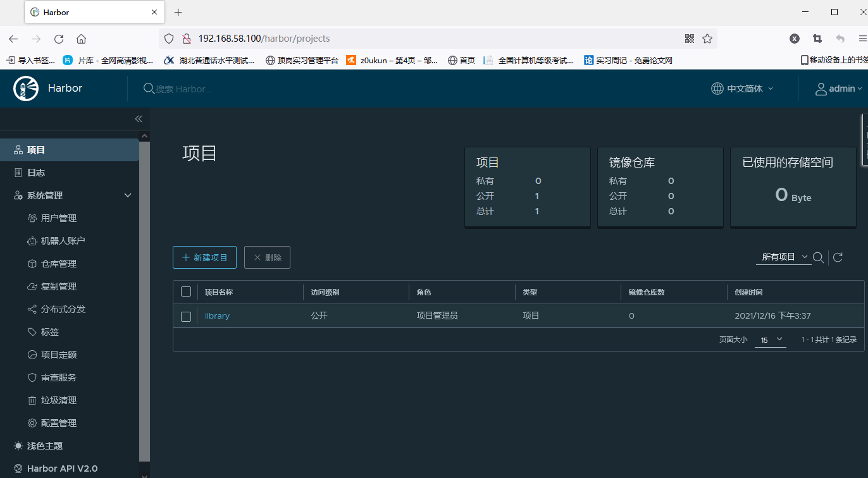Click the 新建项目 button

[204, 257]
